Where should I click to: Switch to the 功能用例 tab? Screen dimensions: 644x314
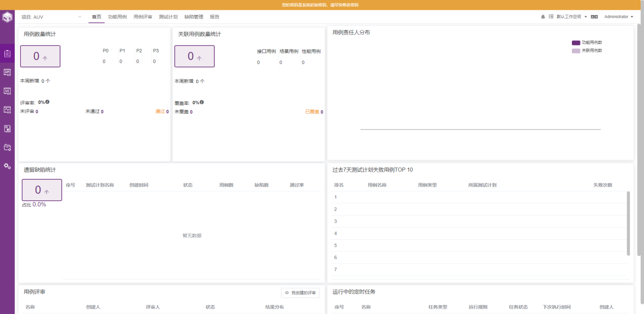pos(117,17)
